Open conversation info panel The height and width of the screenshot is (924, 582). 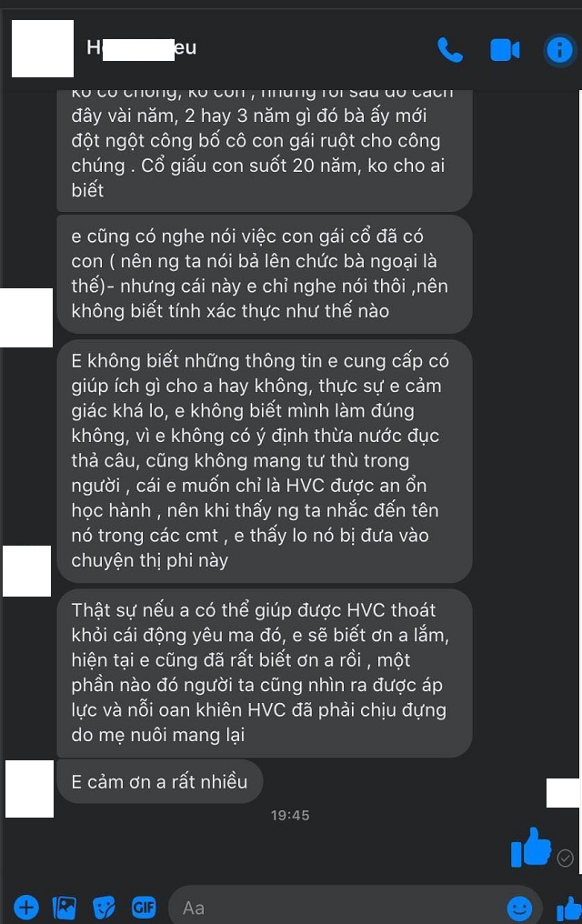[x=559, y=49]
